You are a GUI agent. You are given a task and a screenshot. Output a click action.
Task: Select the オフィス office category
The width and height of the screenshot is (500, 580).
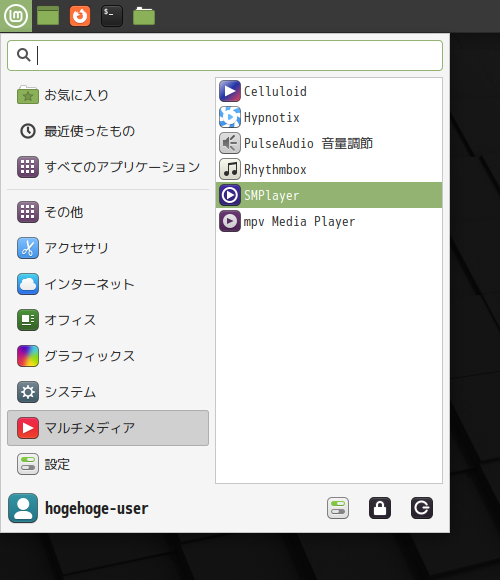coord(108,320)
